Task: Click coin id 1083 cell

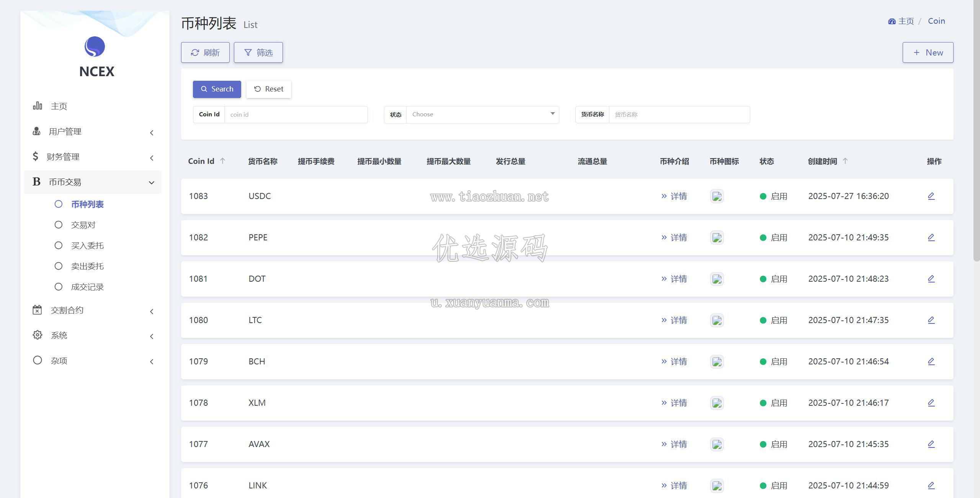Action: [x=198, y=196]
